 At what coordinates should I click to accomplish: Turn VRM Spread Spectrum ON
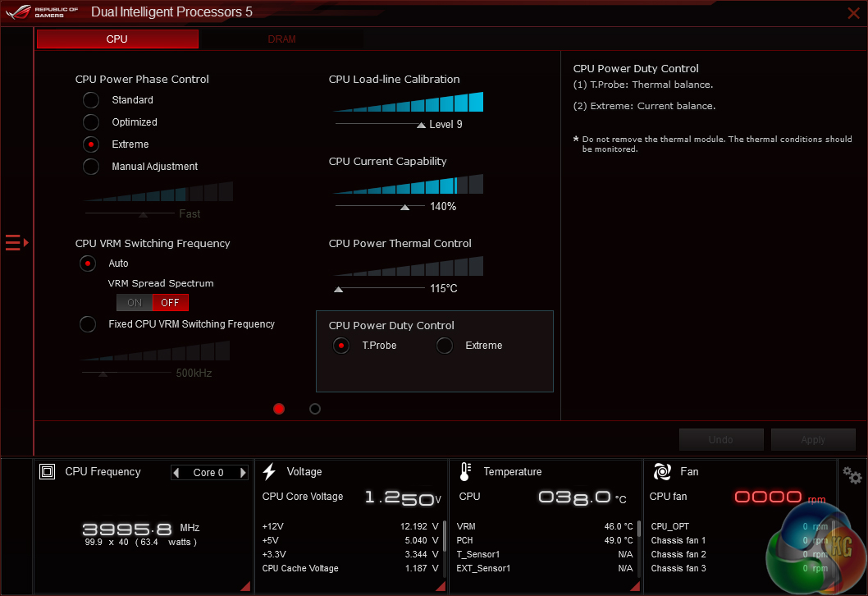[x=135, y=302]
